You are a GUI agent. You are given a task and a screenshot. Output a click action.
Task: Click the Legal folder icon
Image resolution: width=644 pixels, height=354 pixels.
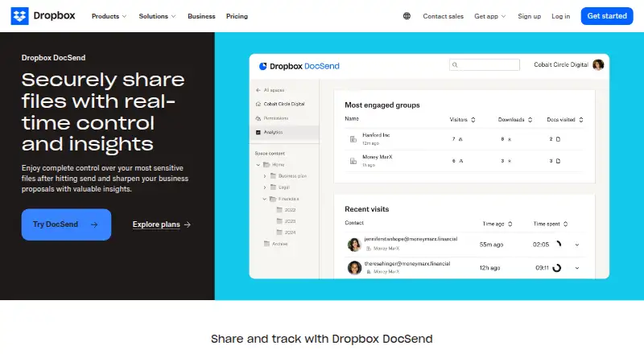[273, 187]
